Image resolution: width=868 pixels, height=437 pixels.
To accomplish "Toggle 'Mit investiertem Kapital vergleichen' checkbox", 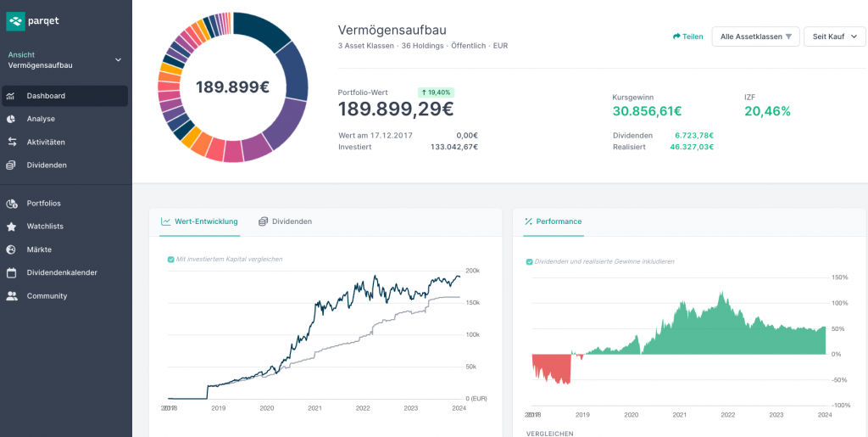I will pos(171,259).
